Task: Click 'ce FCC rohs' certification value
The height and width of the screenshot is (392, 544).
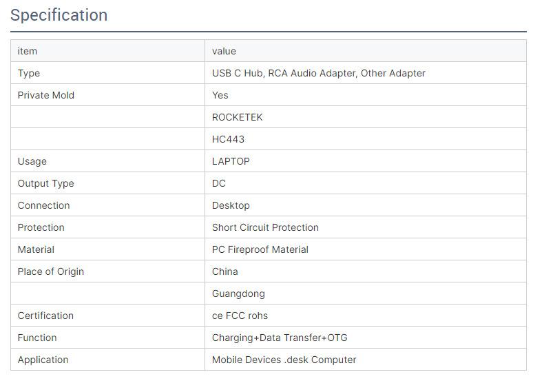Action: [x=240, y=316]
